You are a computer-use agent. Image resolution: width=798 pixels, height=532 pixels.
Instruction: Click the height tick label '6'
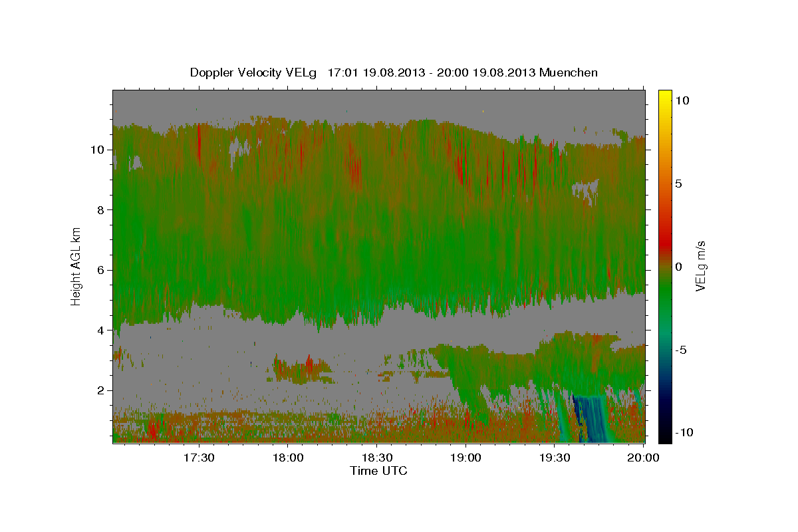[102, 270]
